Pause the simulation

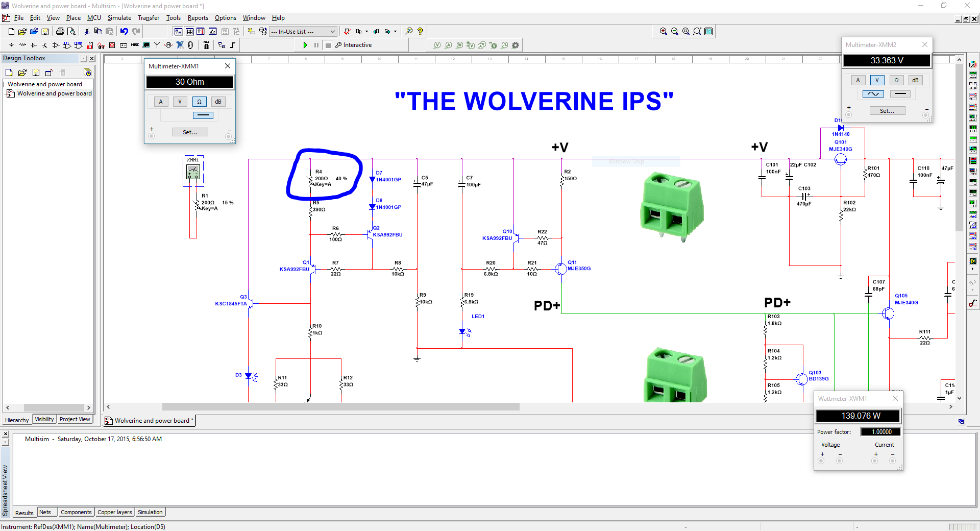click(x=316, y=45)
